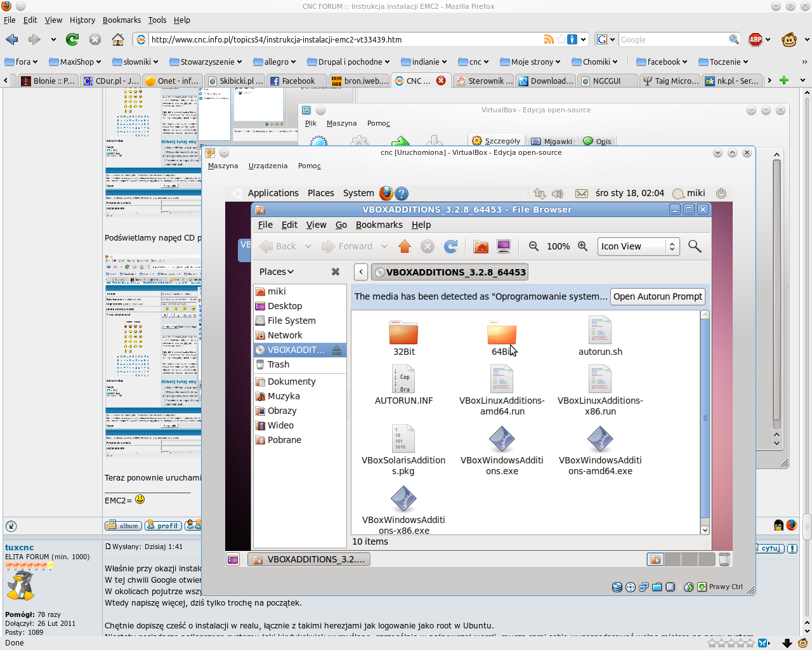Click the VBOXADDITIONS taskbar window button

pos(309,559)
